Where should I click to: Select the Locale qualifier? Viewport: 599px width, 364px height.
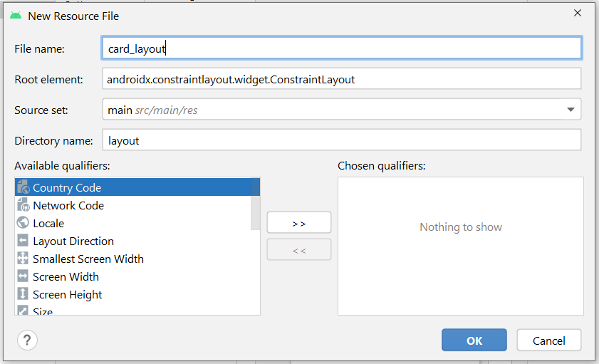[48, 224]
